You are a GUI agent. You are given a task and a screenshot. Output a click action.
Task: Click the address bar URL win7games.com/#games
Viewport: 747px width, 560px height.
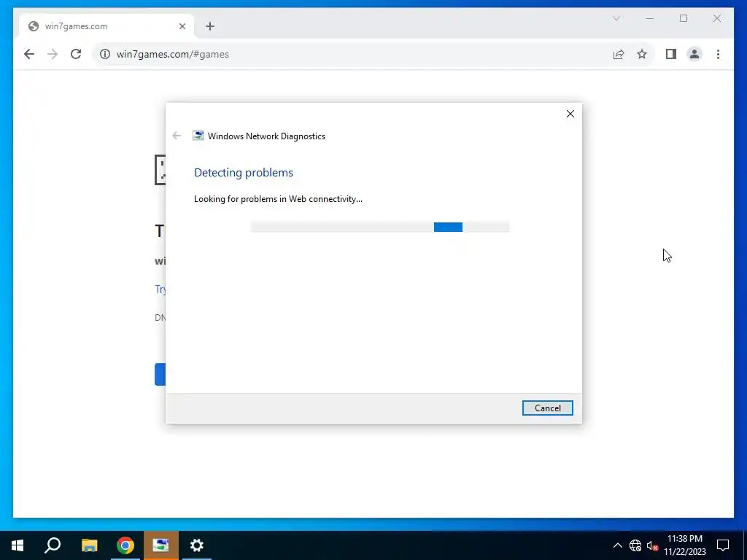click(172, 54)
